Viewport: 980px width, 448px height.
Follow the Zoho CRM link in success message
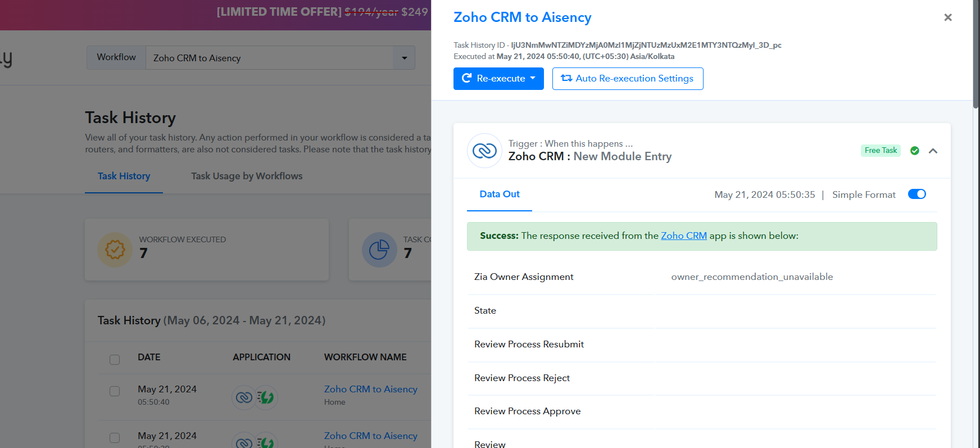[x=684, y=236]
